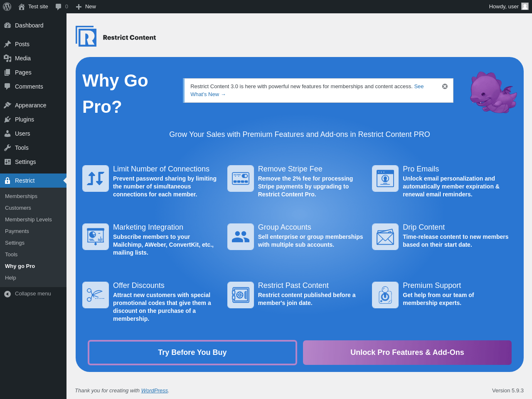Click the Comments speech bubble sidebar icon
532x399 pixels.
point(7,87)
